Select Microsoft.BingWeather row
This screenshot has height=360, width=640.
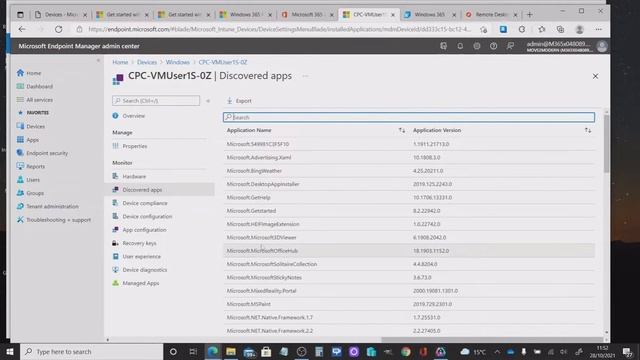(409, 171)
